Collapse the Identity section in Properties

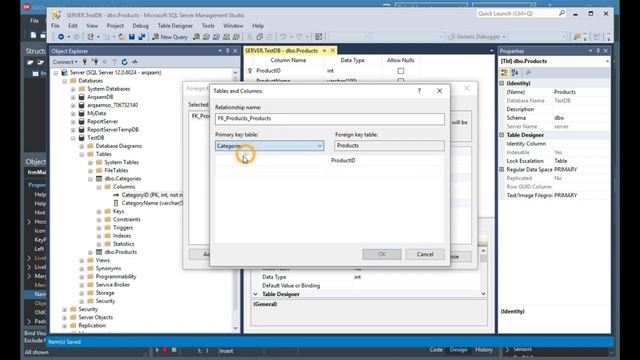click(502, 83)
